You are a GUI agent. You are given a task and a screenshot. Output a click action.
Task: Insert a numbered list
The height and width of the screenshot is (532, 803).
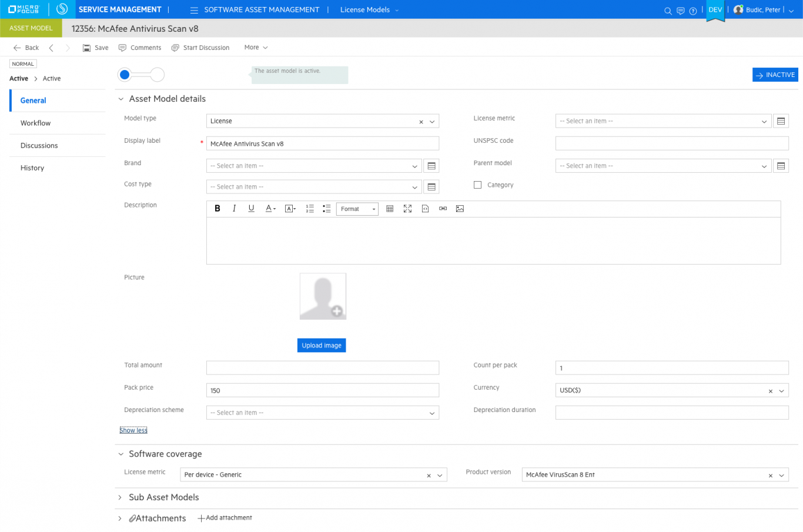pos(310,209)
